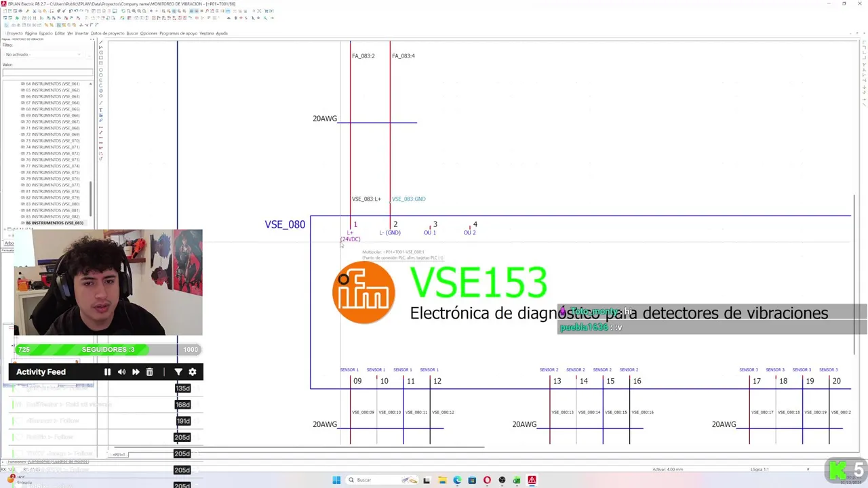This screenshot has height=488, width=868.
Task: Click the follower goal progress bar
Action: pyautogui.click(x=107, y=349)
